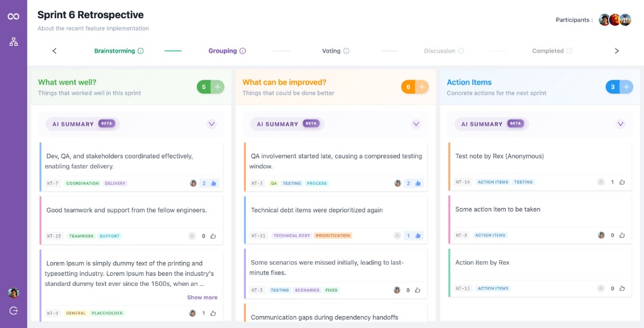Click the 'Sprint 6 Retrospective' title
The width and height of the screenshot is (644, 328).
point(91,15)
